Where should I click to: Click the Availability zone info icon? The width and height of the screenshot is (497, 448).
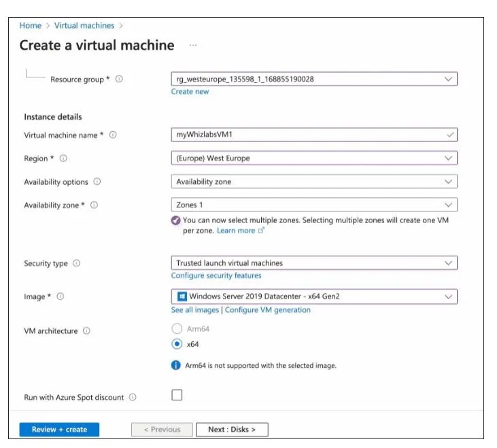[x=94, y=205]
